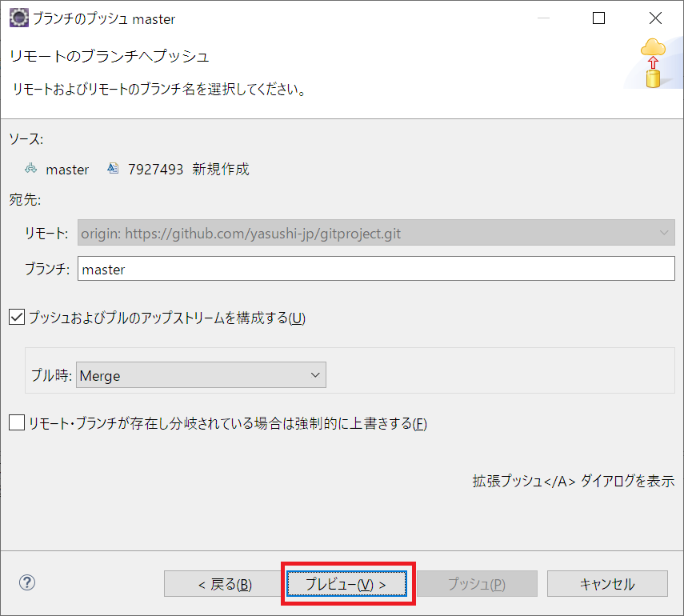The image size is (684, 616).
Task: Click the 戻る(B) back button
Action: point(225,584)
